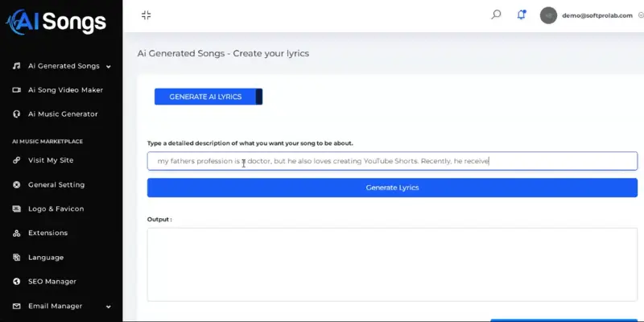The height and width of the screenshot is (322, 644).
Task: Click the headphones icon for Ai Music Generator
Action: pyautogui.click(x=16, y=114)
